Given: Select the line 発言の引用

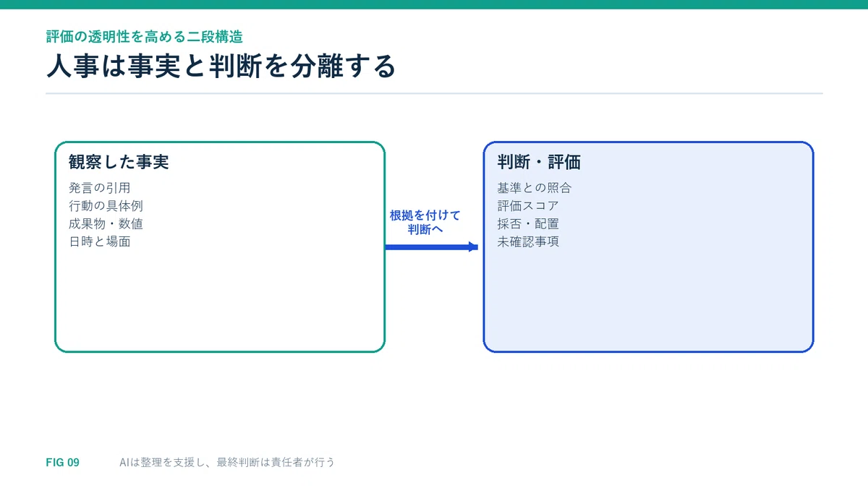Looking at the screenshot, I should pyautogui.click(x=99, y=188).
